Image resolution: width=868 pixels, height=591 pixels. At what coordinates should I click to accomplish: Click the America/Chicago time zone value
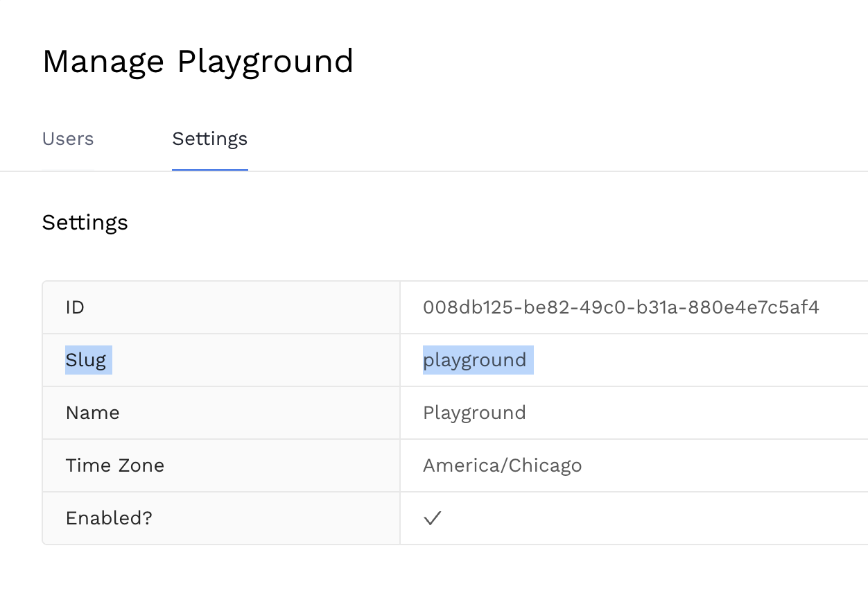(x=502, y=465)
